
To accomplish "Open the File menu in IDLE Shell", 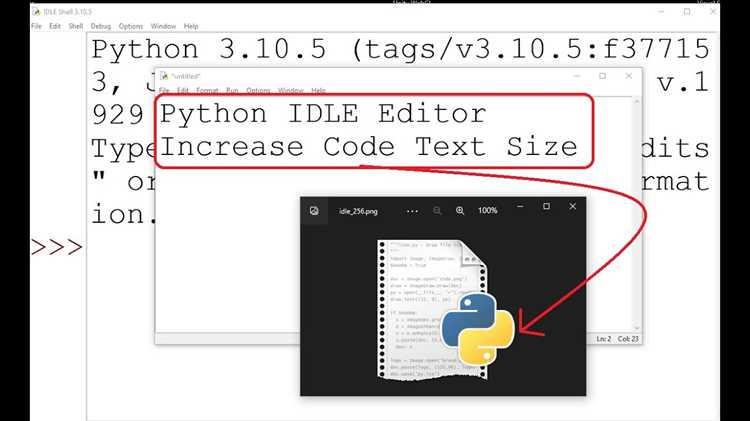I will coord(36,26).
